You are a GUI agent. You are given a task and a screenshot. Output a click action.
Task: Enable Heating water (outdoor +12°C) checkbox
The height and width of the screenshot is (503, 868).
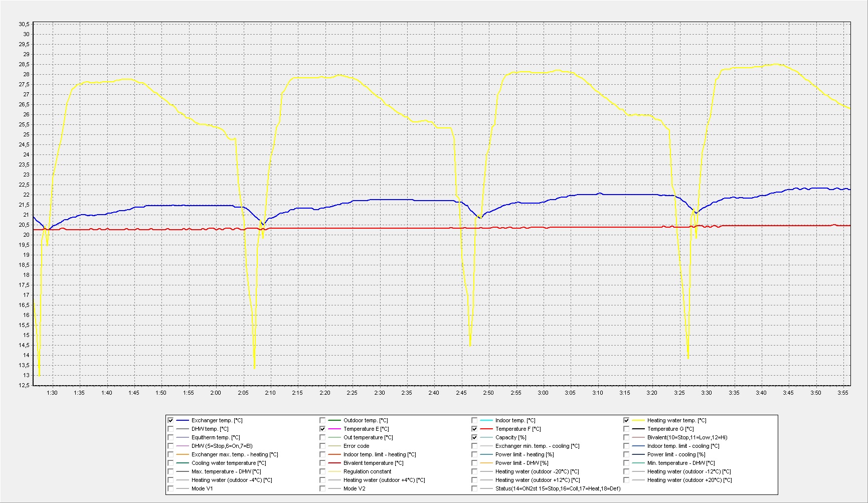474,480
